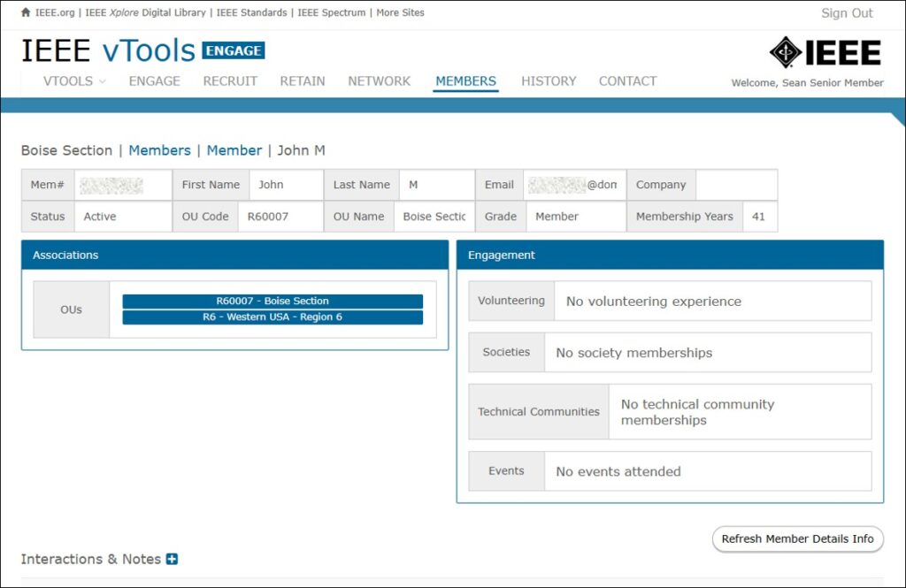Click the Last Name value M
This screenshot has height=588, width=906.
pos(413,185)
